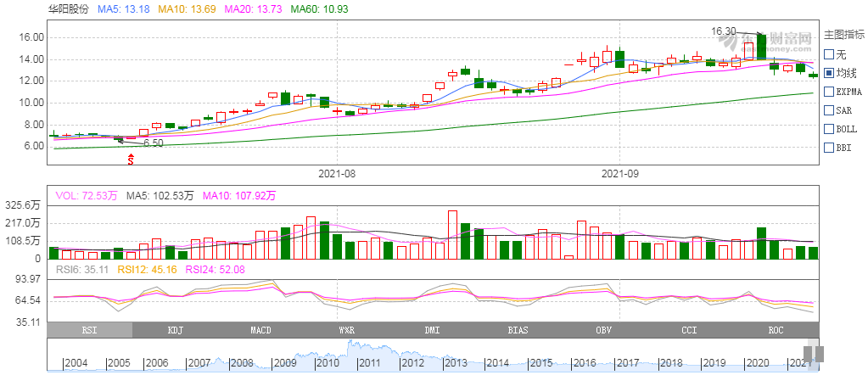This screenshot has width=868, height=375.
Task: Check the BBI indicator box
Action: coord(829,147)
